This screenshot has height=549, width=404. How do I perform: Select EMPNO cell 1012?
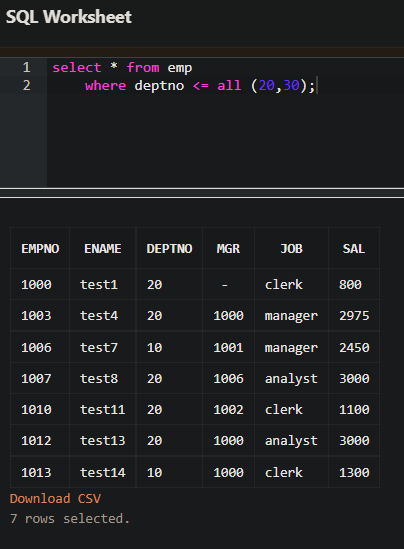tap(40, 440)
